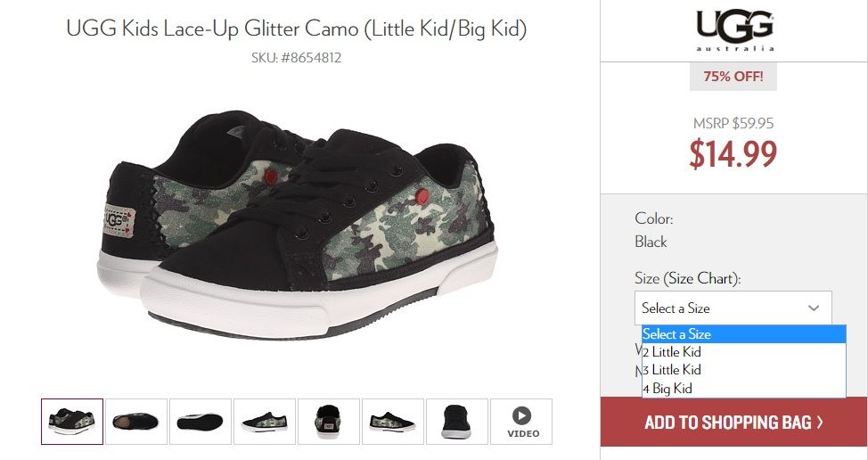
Task: View the front toe-view thumbnail
Action: pos(457,422)
